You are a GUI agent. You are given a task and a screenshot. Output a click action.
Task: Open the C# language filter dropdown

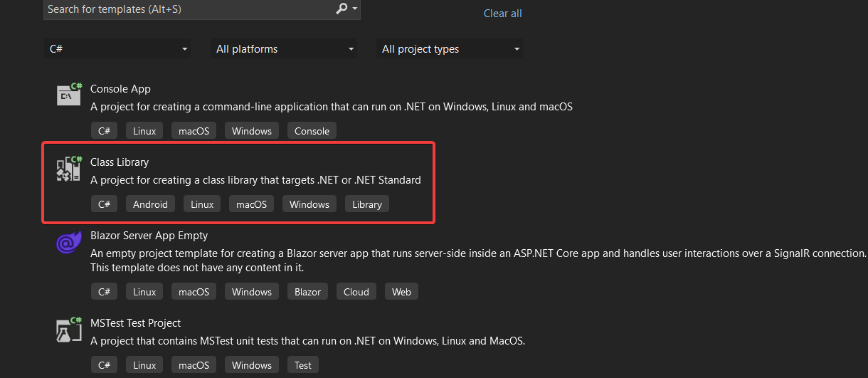tap(117, 49)
